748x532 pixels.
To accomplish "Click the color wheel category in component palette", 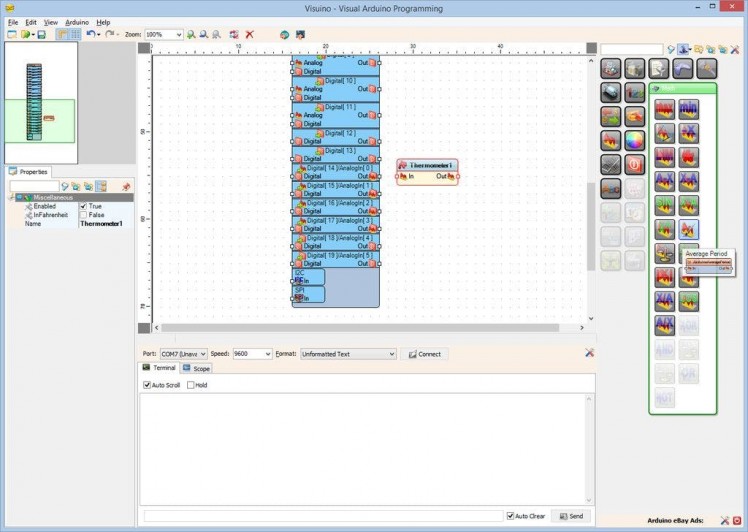I will tap(635, 141).
